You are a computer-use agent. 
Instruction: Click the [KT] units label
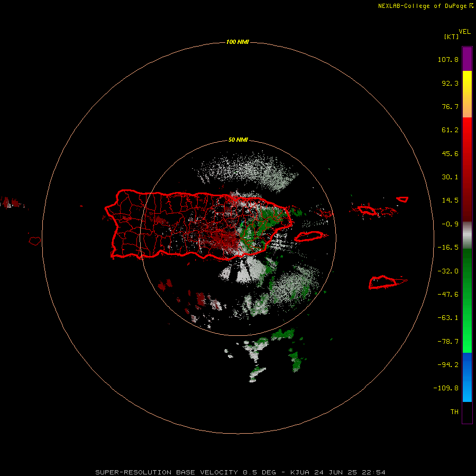click(451, 36)
